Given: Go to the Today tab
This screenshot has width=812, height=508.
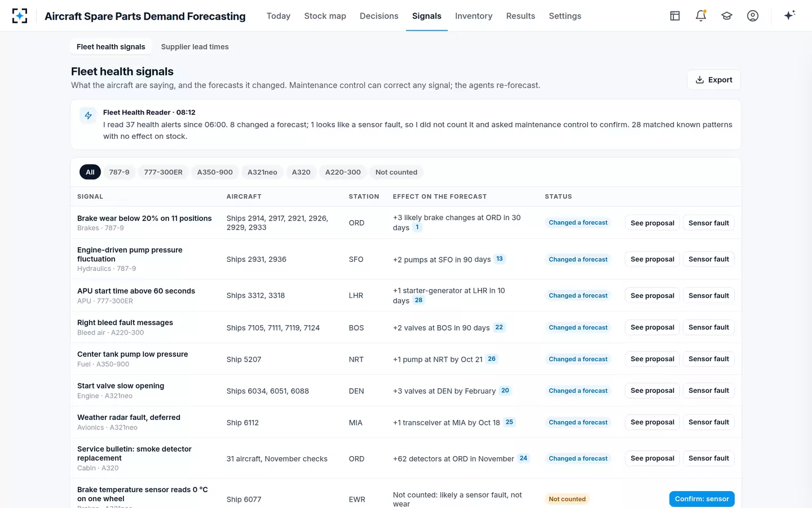Looking at the screenshot, I should [279, 16].
